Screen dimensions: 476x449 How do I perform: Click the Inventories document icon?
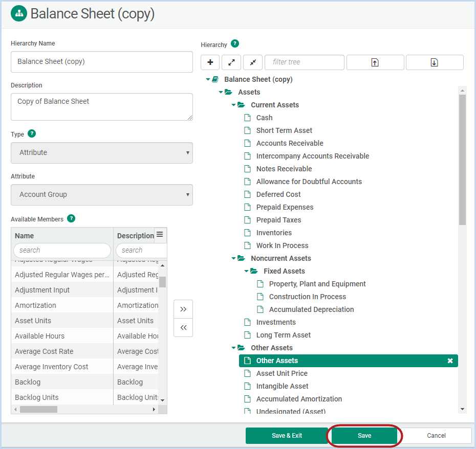pyautogui.click(x=248, y=233)
